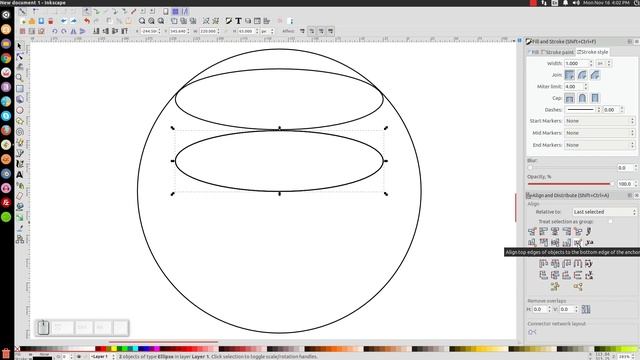This screenshot has width=640, height=360.
Task: Randomize centers in both dimensions
Action: (555, 287)
